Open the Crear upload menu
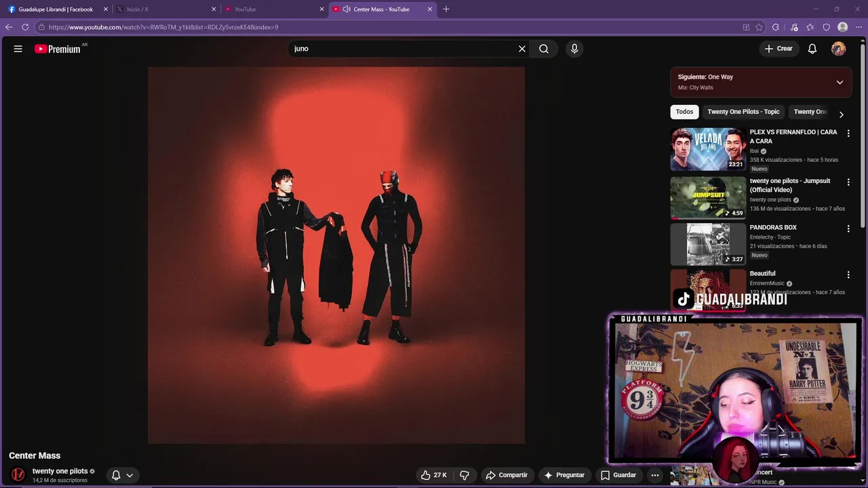 pyautogui.click(x=778, y=49)
